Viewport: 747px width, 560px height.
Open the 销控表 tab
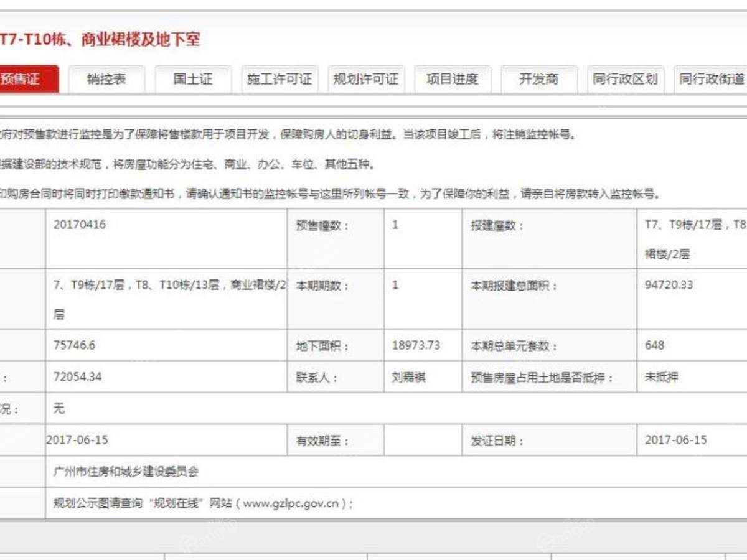click(x=106, y=79)
